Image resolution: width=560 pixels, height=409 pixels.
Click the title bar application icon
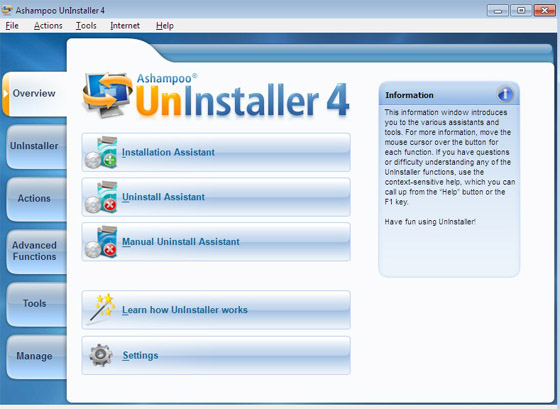[7, 10]
